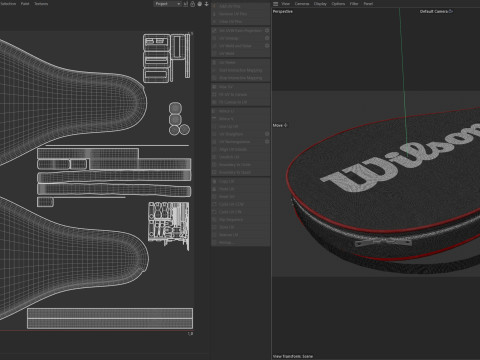Open UV Weld and Relax options gear

pyautogui.click(x=267, y=46)
